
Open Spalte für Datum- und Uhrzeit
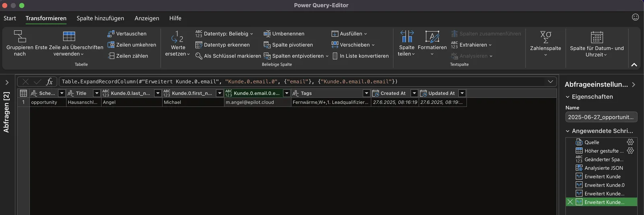(597, 44)
